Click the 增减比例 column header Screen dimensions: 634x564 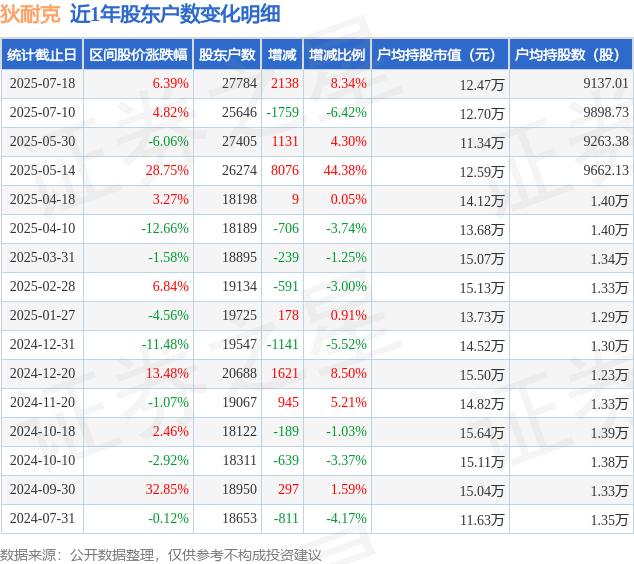[x=337, y=55]
